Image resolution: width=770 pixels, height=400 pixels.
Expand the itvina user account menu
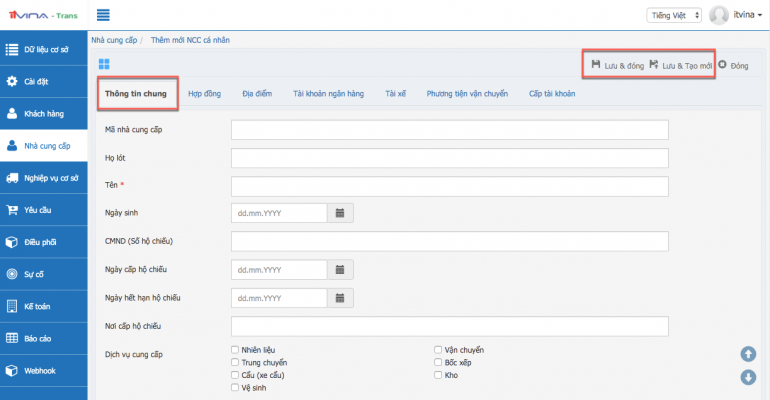tap(735, 16)
